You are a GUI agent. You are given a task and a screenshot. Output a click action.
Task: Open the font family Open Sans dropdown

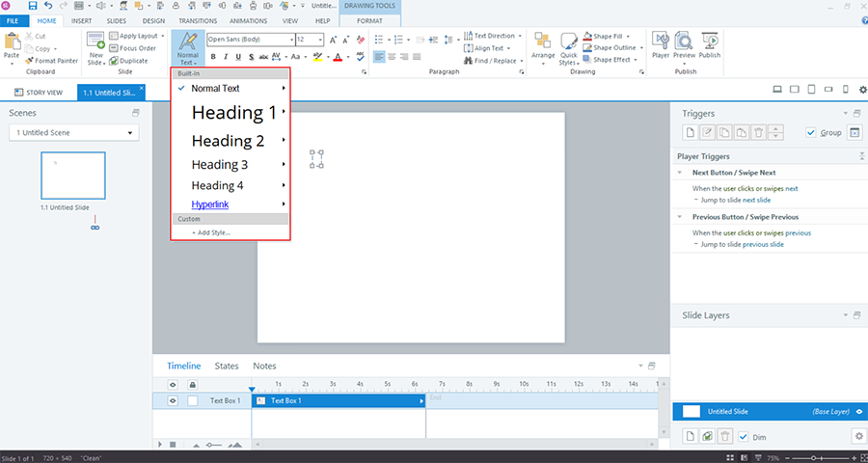point(291,40)
